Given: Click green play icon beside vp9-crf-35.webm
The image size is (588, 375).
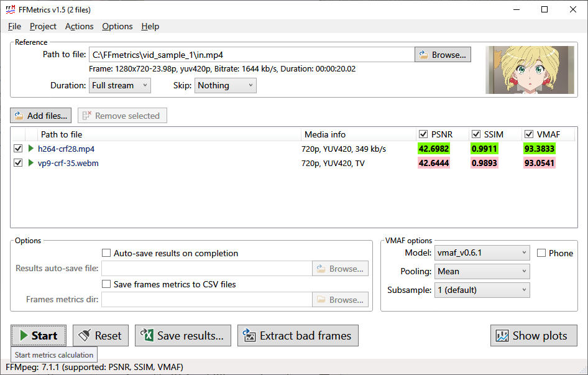Looking at the screenshot, I should click(x=30, y=162).
